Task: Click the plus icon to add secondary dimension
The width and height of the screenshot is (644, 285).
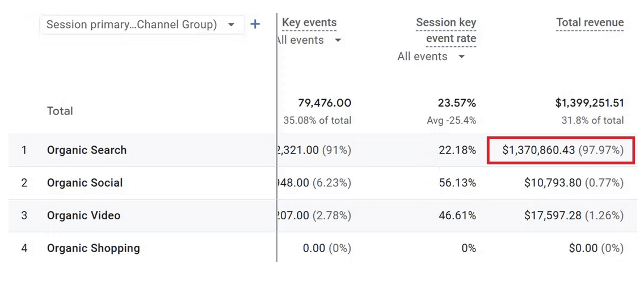Action: tap(255, 24)
